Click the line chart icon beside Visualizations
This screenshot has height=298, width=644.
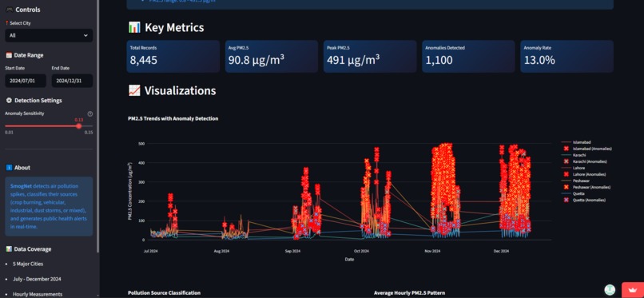pos(134,90)
